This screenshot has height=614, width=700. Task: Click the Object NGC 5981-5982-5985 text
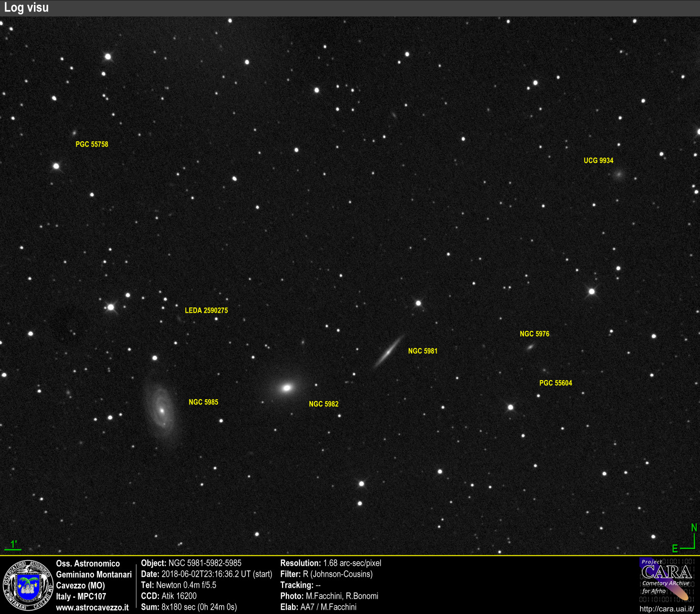(x=191, y=563)
